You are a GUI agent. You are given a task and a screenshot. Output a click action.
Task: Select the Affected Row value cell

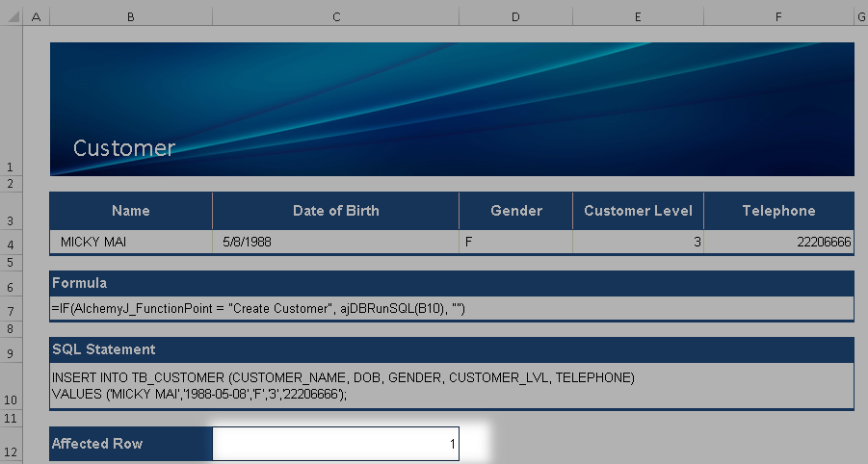coord(335,444)
